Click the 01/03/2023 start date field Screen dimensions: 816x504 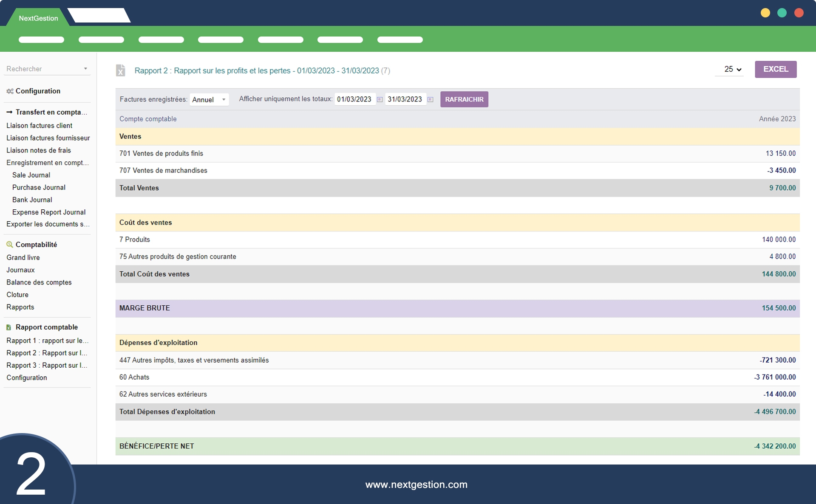tap(354, 99)
